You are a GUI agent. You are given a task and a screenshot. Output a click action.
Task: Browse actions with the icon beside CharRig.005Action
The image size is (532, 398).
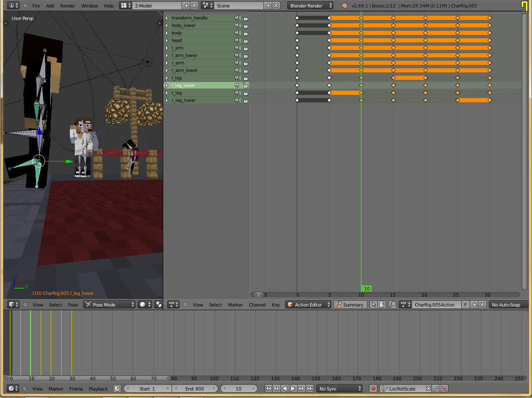[405, 304]
